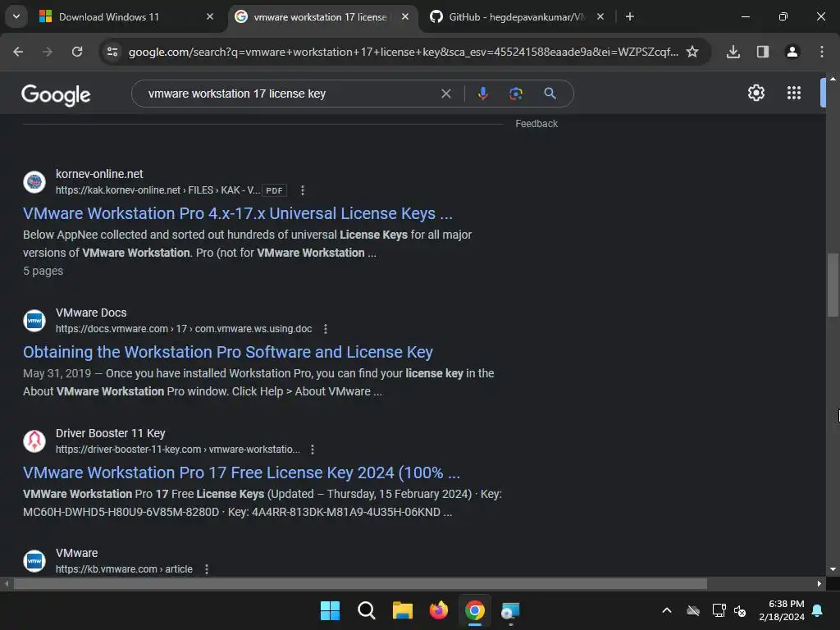Open the volume muted tray icon
Image resolution: width=840 pixels, height=630 pixels.
[x=740, y=610]
